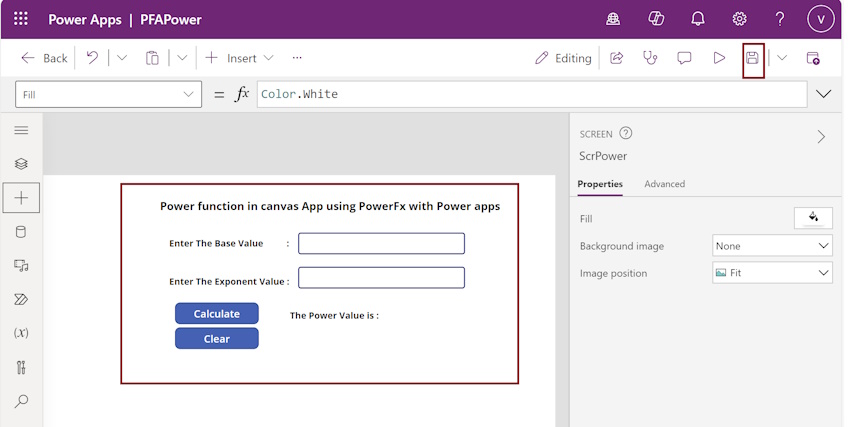This screenshot has width=850, height=427.
Task: Click the formula bar containing Color.White
Action: [x=532, y=94]
